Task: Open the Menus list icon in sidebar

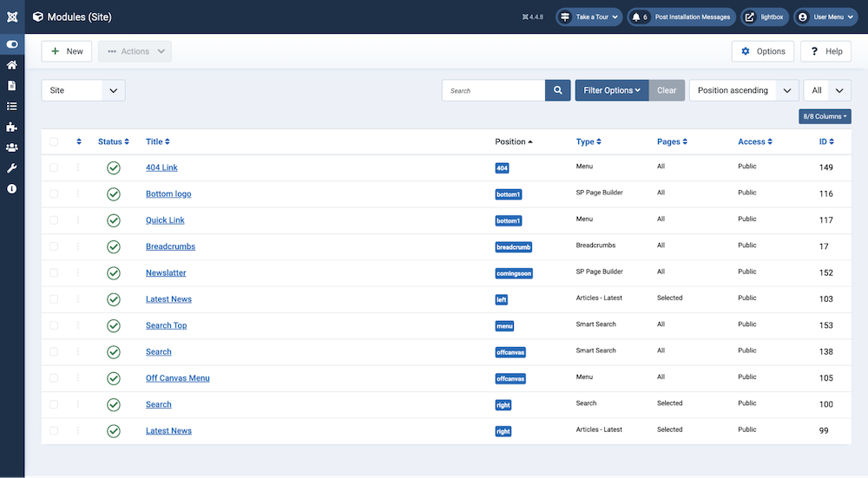Action: click(x=11, y=106)
